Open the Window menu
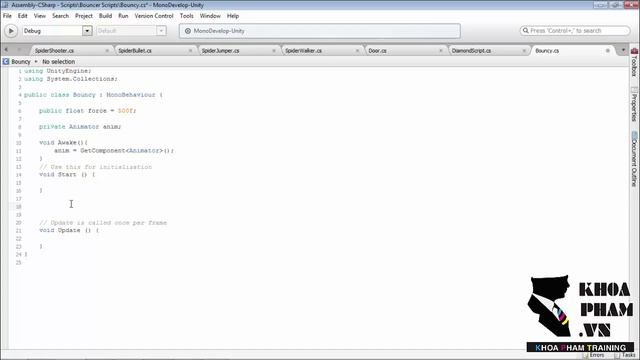The image size is (640, 360). tap(210, 16)
